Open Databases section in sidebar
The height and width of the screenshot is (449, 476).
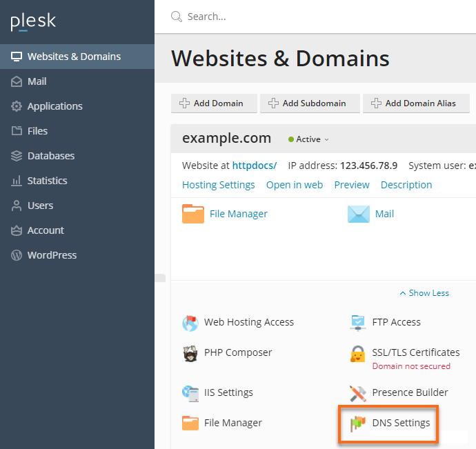[77, 156]
